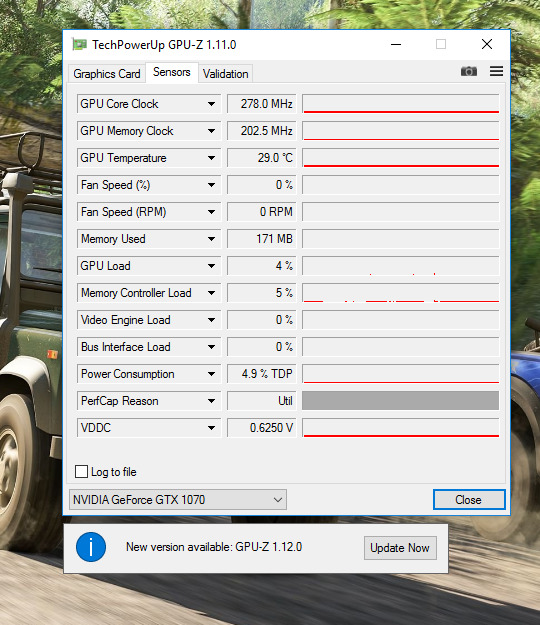Click the 4 % GPU Load value

click(x=262, y=266)
